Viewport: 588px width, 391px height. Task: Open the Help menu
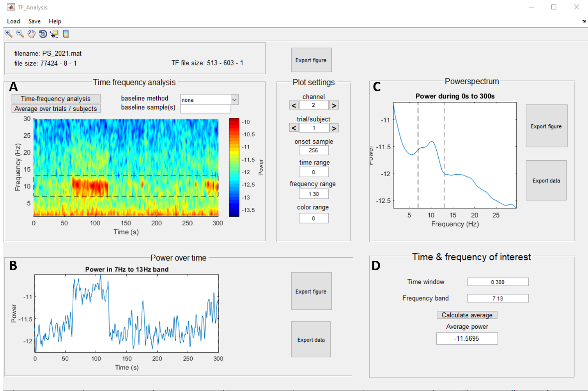[55, 21]
